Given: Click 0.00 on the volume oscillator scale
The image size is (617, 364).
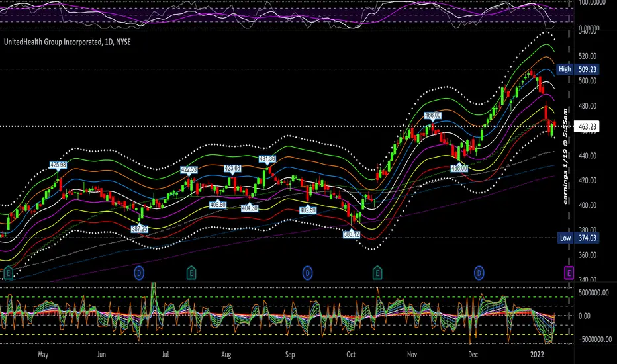Looking at the screenshot, I should pos(585,316).
